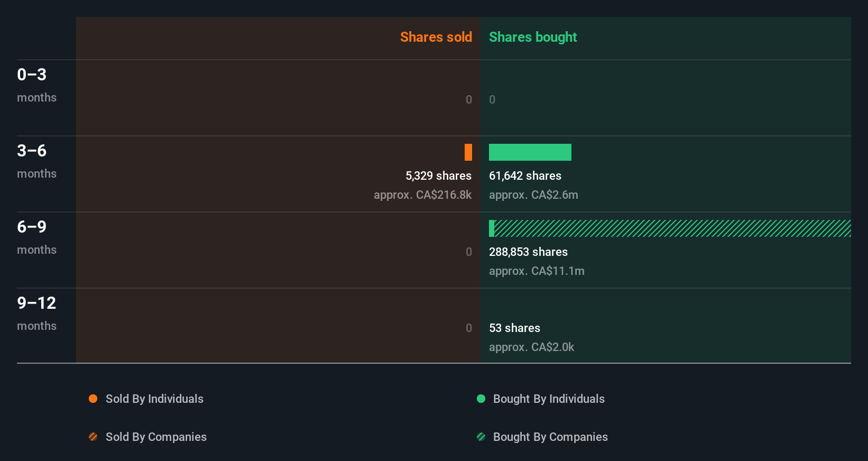Click the solid green 3–6 months bought bar
This screenshot has height=461, width=868.
point(530,152)
